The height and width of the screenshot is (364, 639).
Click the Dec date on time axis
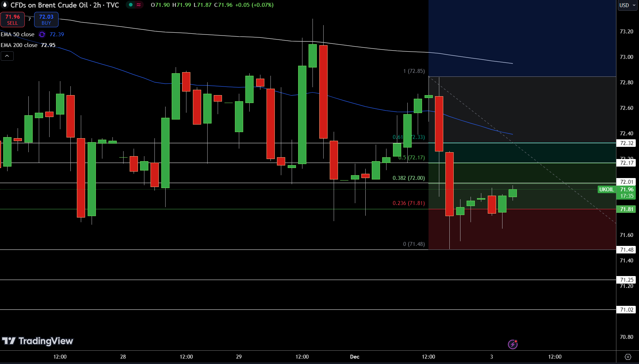coord(355,357)
